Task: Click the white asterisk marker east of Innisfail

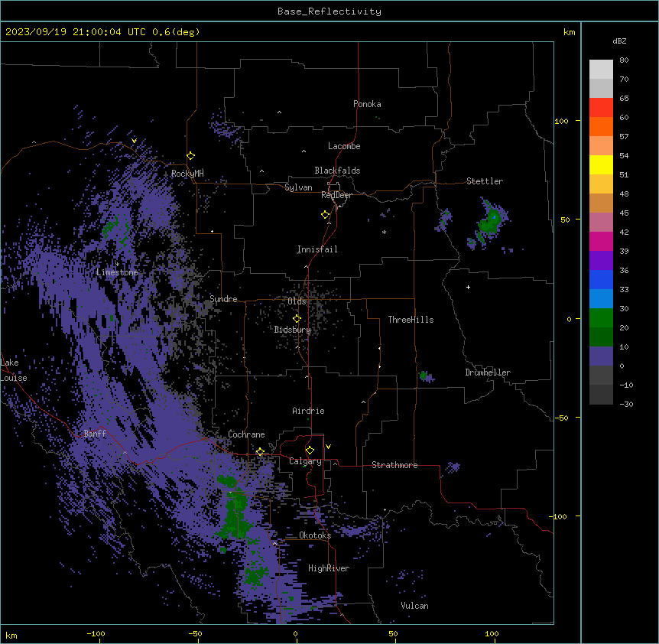Action: pos(384,232)
